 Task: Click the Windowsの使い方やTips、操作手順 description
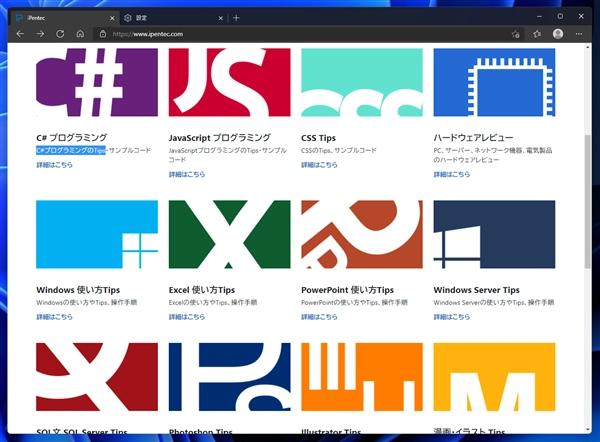click(x=86, y=303)
